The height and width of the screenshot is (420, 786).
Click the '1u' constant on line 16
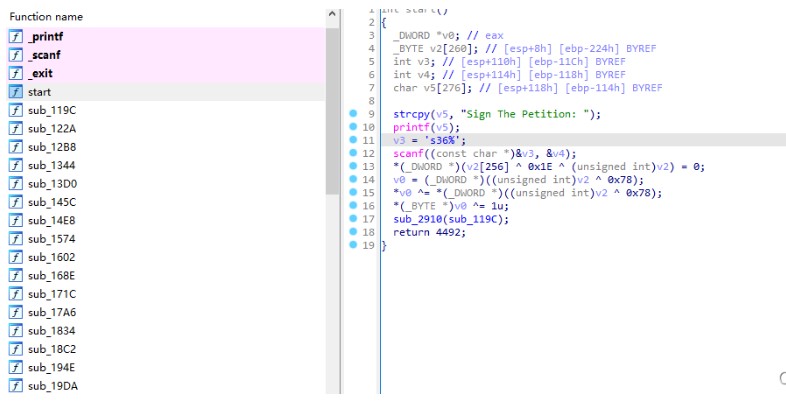(x=497, y=206)
